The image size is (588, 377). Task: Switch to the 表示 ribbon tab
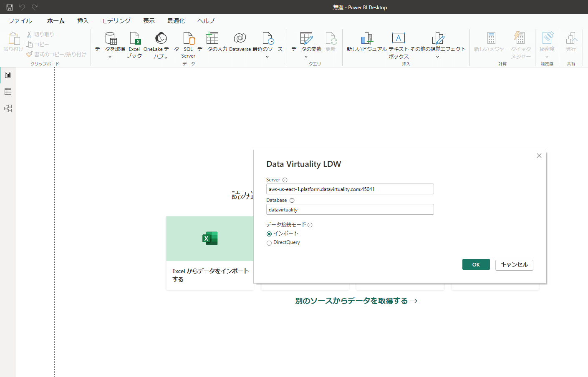tap(149, 20)
